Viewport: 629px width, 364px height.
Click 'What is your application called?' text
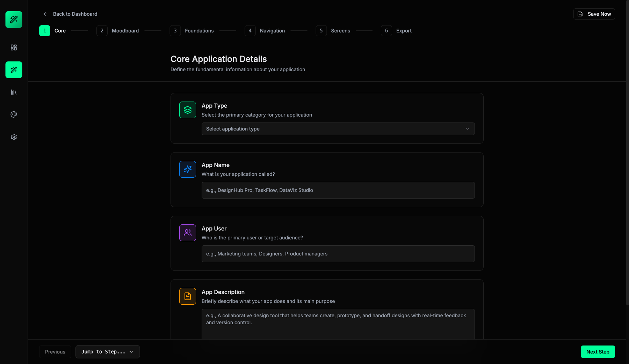coord(238,174)
